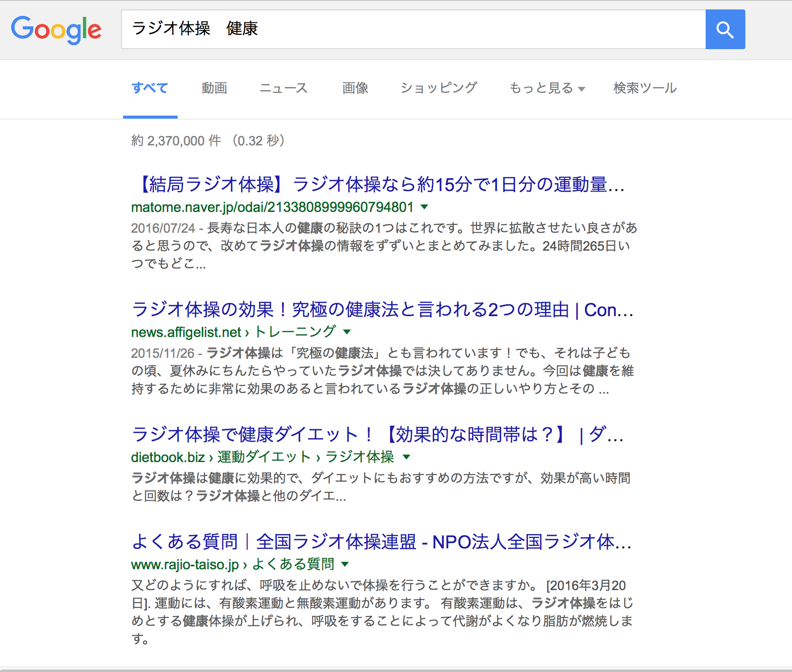Click the snippet line starting と回数は？ラジオ体操と他のダイエ
The height and width of the screenshot is (672, 792).
click(x=239, y=496)
